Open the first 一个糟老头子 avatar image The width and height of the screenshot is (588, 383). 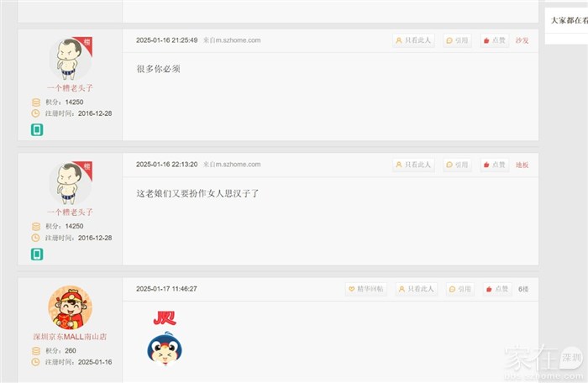click(x=71, y=59)
